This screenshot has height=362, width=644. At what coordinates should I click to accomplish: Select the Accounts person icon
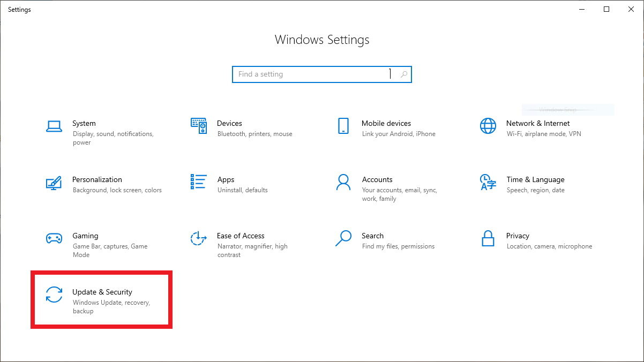pyautogui.click(x=343, y=182)
